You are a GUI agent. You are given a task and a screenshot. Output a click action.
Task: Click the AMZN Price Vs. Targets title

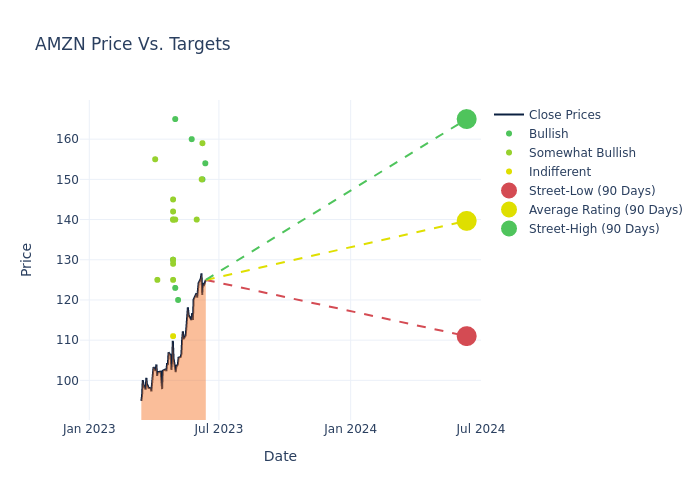point(133,45)
